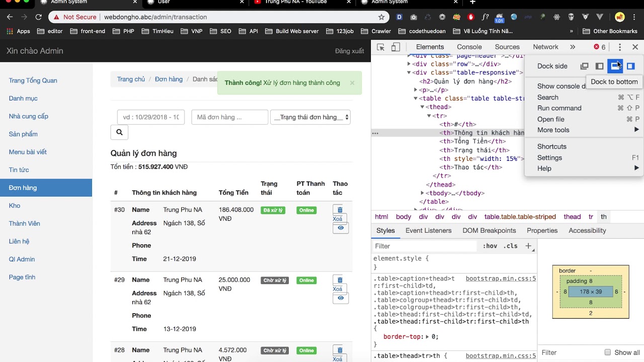The height and width of the screenshot is (362, 644).
Task: Click the SQ extension icon
Action: (456, 17)
